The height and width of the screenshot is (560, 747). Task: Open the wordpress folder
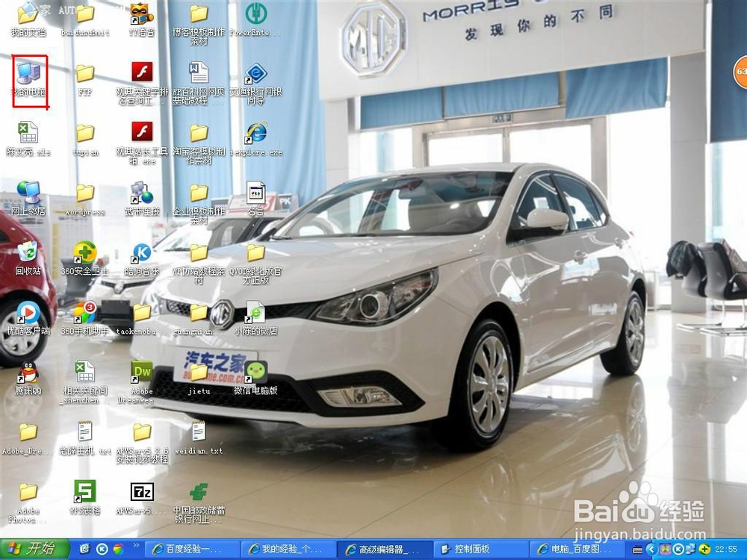coord(85,193)
